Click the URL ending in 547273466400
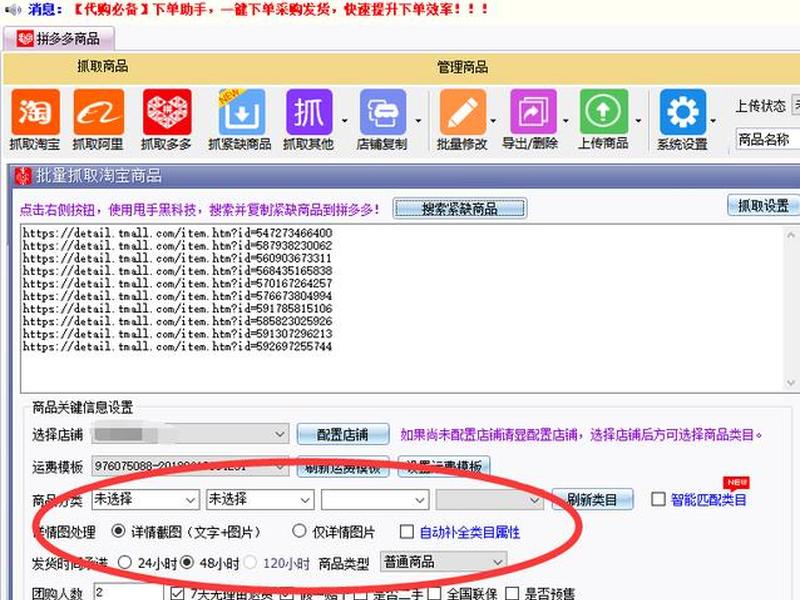The height and width of the screenshot is (600, 800). [177, 233]
